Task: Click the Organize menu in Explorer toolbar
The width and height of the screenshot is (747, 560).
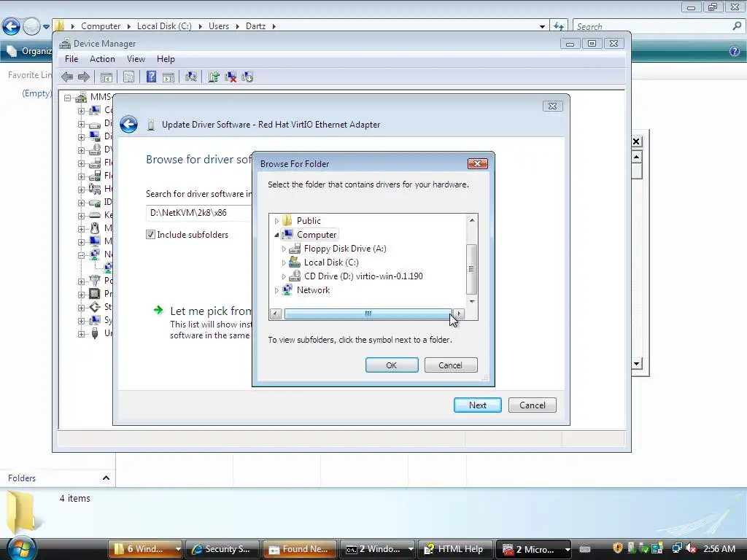Action: 29,51
